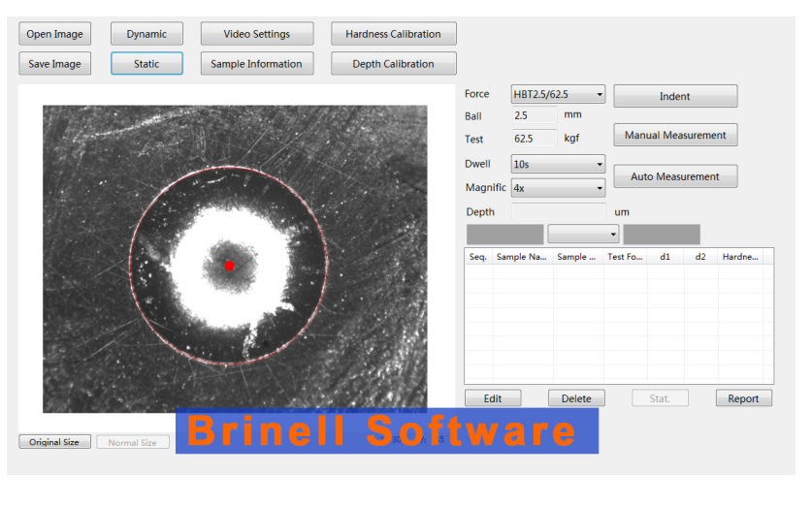Click into the Depth field
812x506 pixels.
[x=559, y=211]
